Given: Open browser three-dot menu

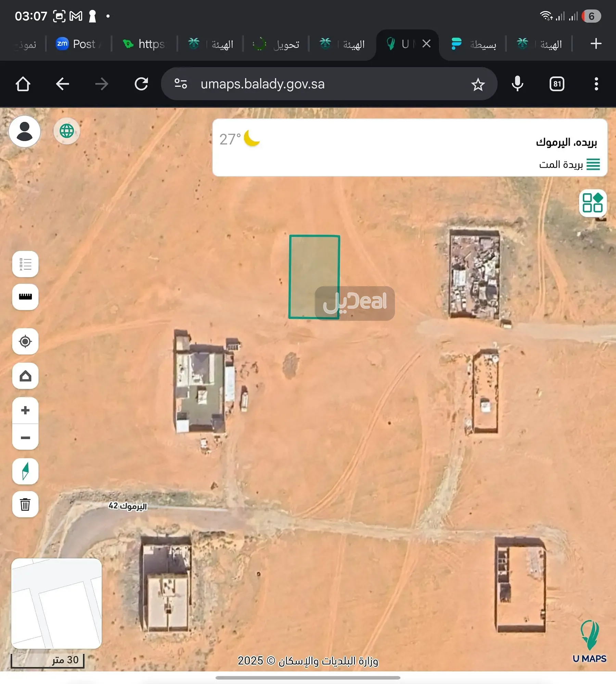Looking at the screenshot, I should (x=596, y=84).
